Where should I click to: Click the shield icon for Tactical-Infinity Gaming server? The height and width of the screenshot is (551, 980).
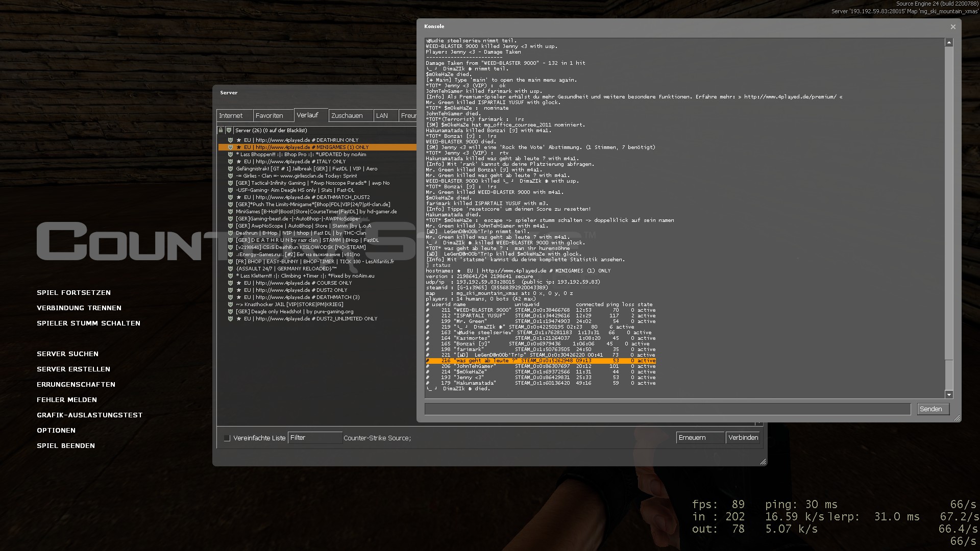(x=230, y=183)
